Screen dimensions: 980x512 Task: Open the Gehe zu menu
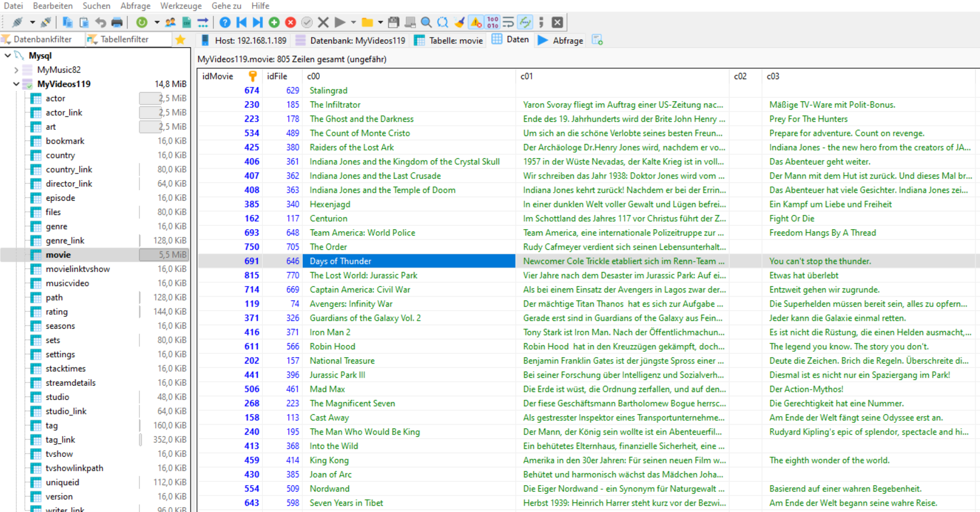click(227, 6)
